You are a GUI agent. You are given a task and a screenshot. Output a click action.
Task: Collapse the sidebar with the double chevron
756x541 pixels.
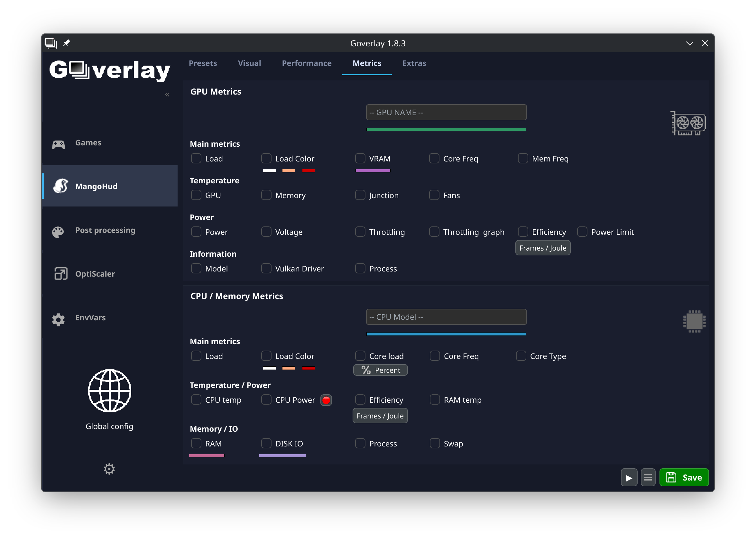click(x=167, y=95)
